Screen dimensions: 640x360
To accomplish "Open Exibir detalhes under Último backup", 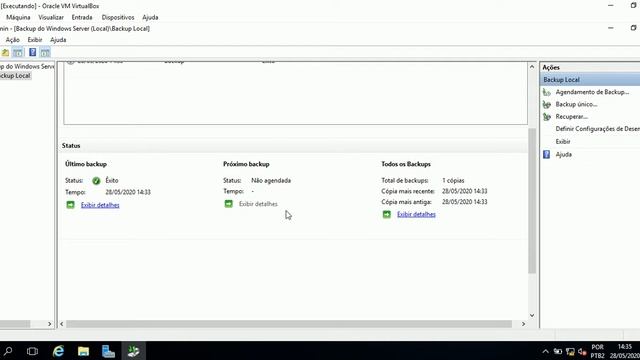I will pyautogui.click(x=100, y=205).
